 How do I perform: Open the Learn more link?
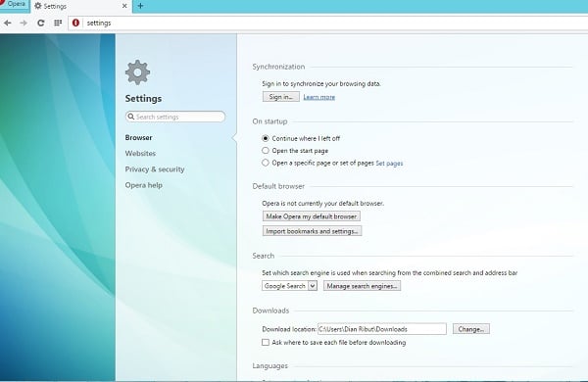[319, 97]
